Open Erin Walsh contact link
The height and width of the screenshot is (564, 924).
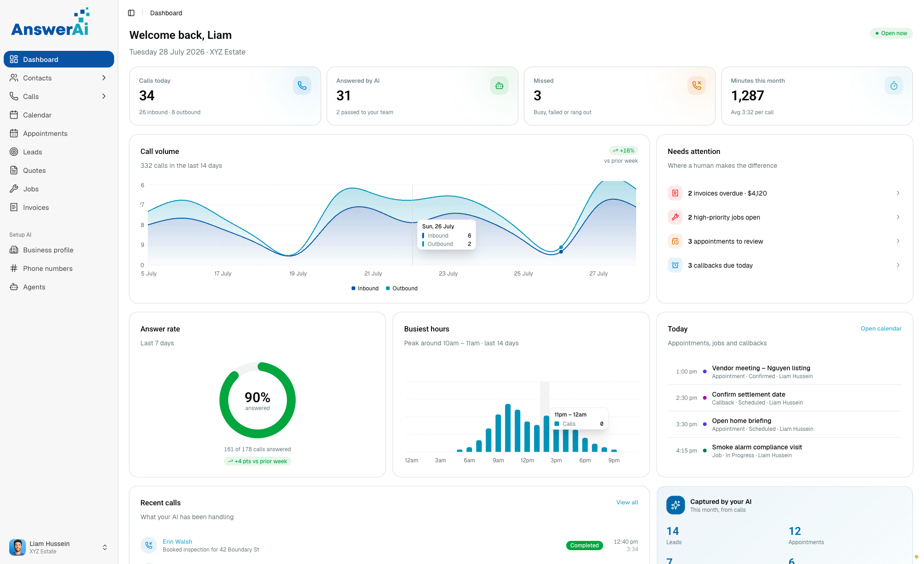(177, 541)
